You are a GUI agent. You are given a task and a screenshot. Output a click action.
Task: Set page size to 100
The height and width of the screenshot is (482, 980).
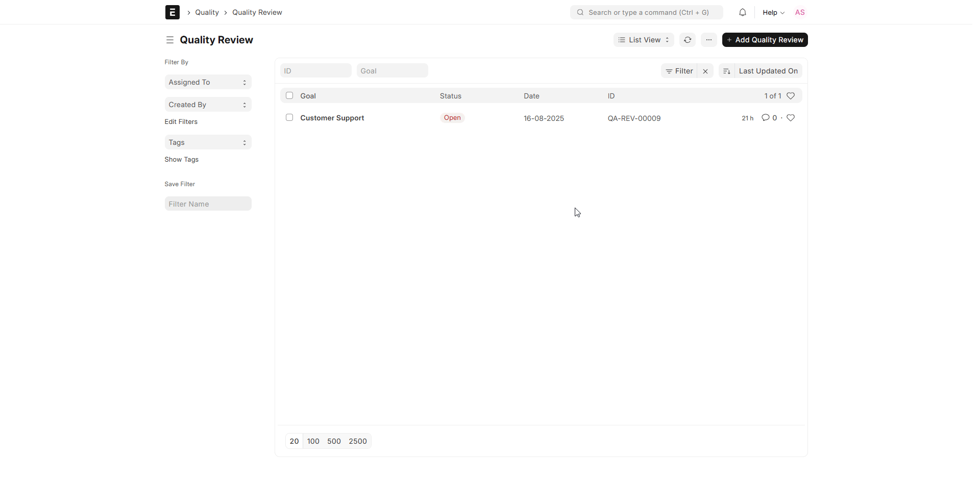click(x=313, y=441)
